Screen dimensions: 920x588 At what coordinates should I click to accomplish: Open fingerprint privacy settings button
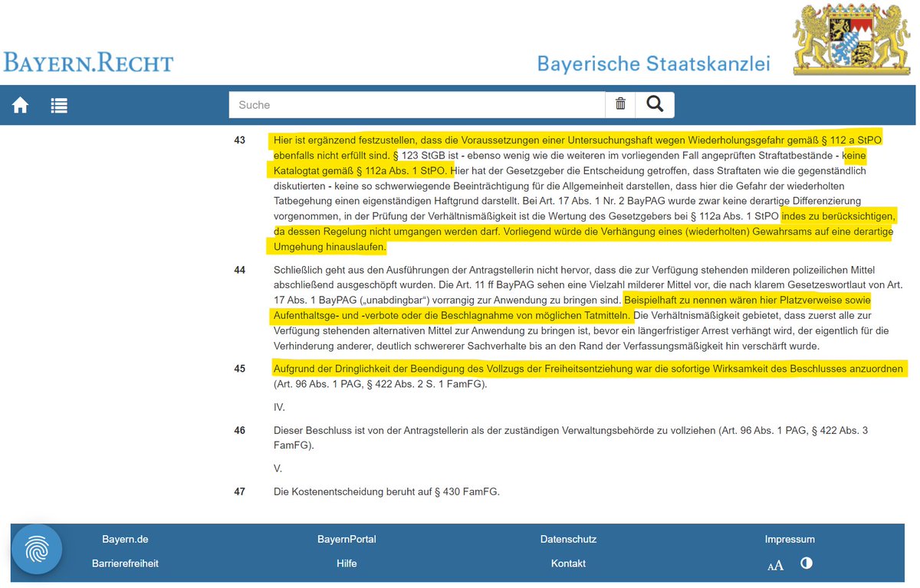[36, 549]
